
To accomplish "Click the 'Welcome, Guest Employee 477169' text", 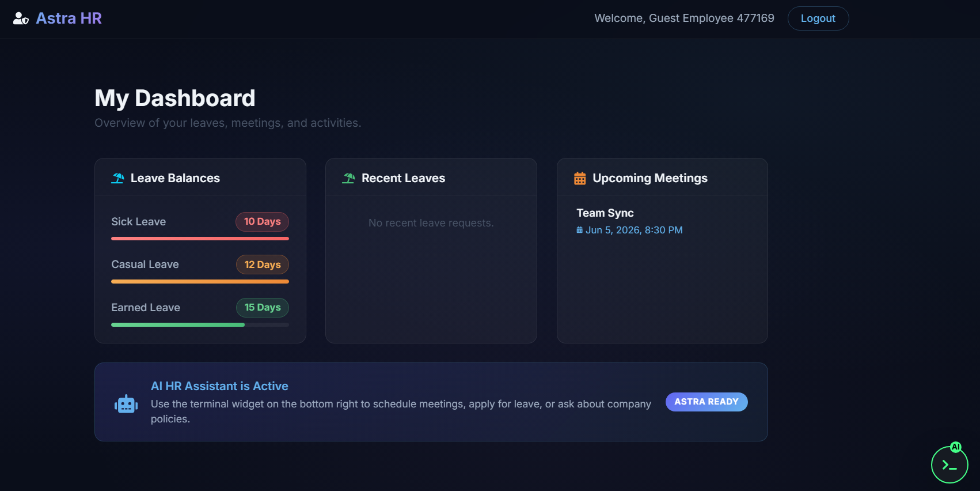I will (684, 18).
